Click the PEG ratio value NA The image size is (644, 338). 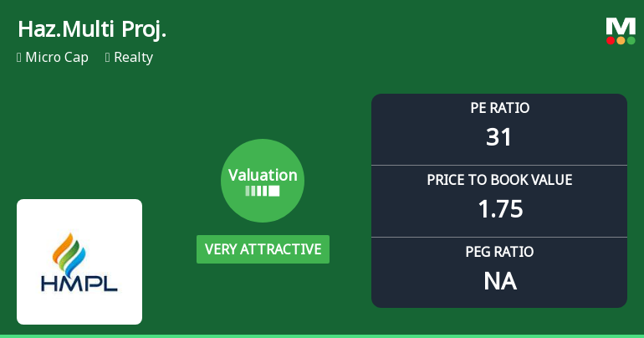pyautogui.click(x=499, y=281)
